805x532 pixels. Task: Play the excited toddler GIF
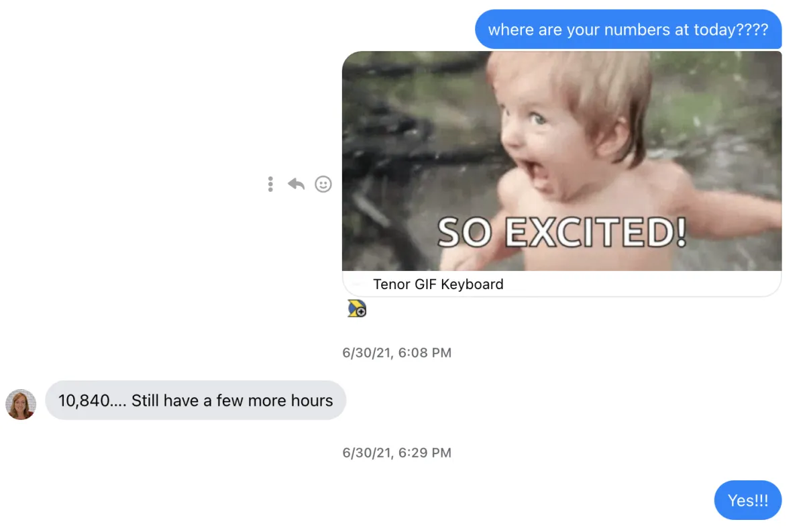(x=561, y=161)
